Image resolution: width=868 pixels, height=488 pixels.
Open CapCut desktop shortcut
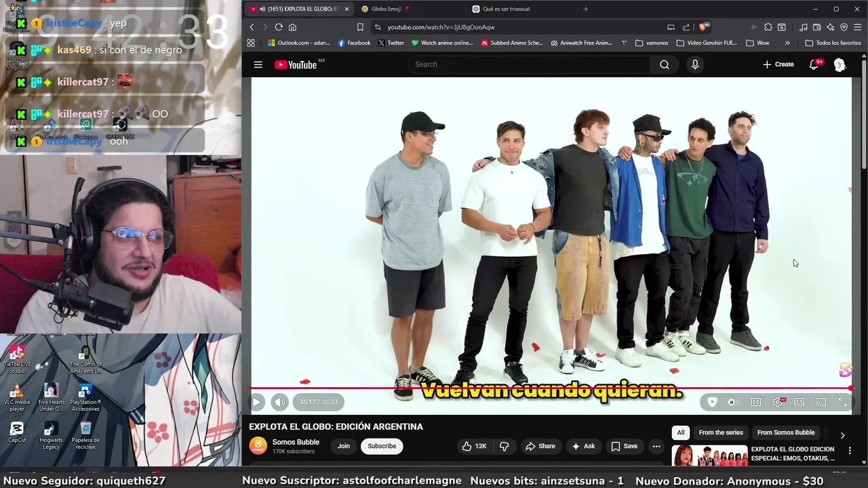[x=17, y=432]
